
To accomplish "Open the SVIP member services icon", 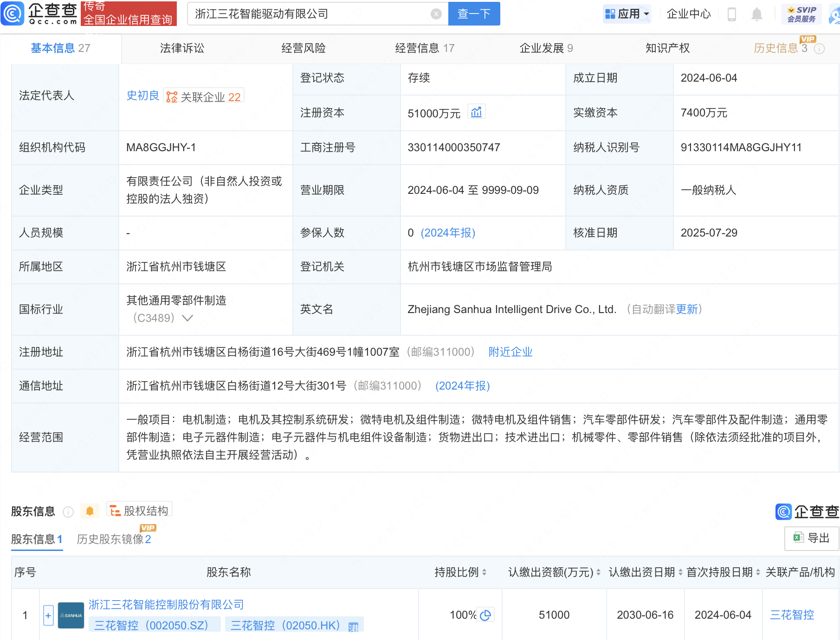I will point(801,14).
